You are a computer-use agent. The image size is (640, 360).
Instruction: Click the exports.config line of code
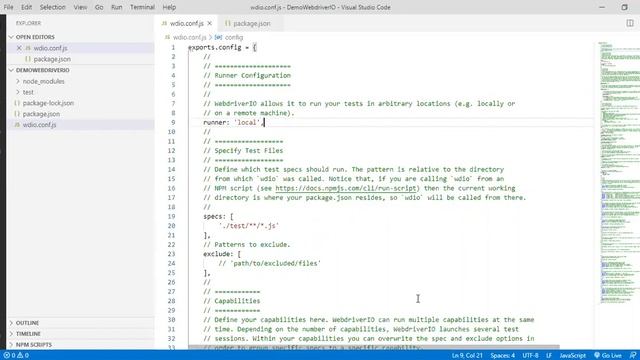(x=222, y=47)
